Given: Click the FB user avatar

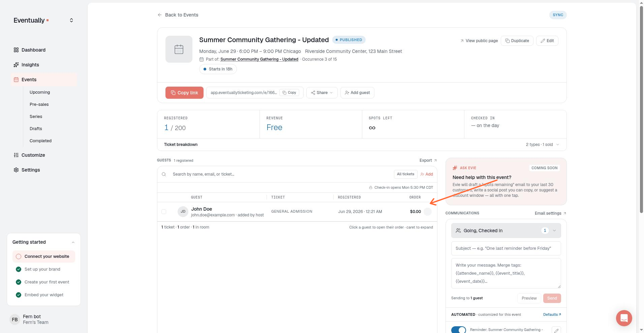Looking at the screenshot, I should coord(14,319).
